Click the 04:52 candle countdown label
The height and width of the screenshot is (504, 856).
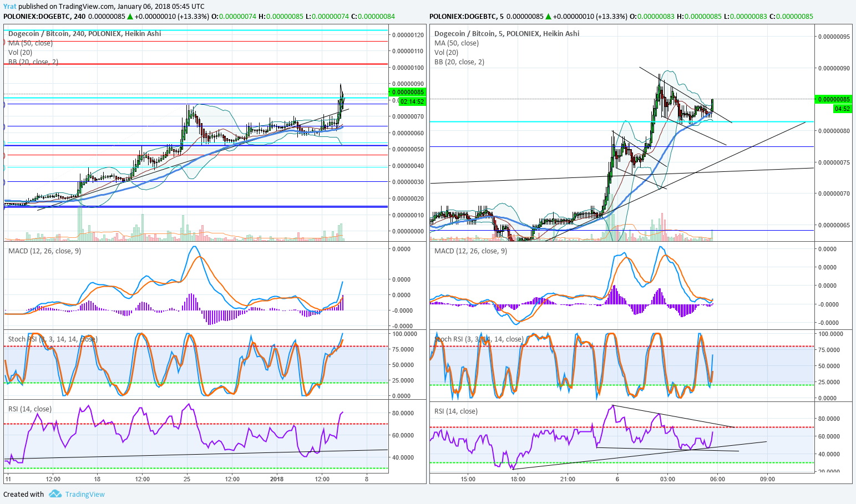point(842,109)
